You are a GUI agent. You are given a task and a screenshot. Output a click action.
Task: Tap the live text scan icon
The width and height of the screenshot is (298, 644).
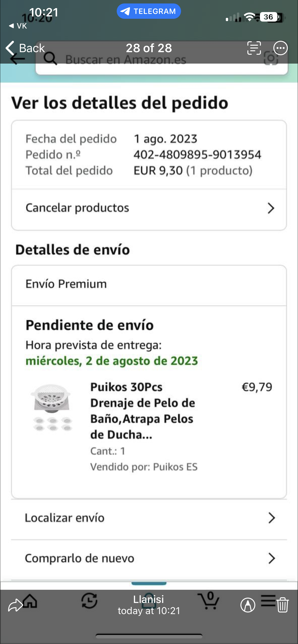tap(254, 48)
